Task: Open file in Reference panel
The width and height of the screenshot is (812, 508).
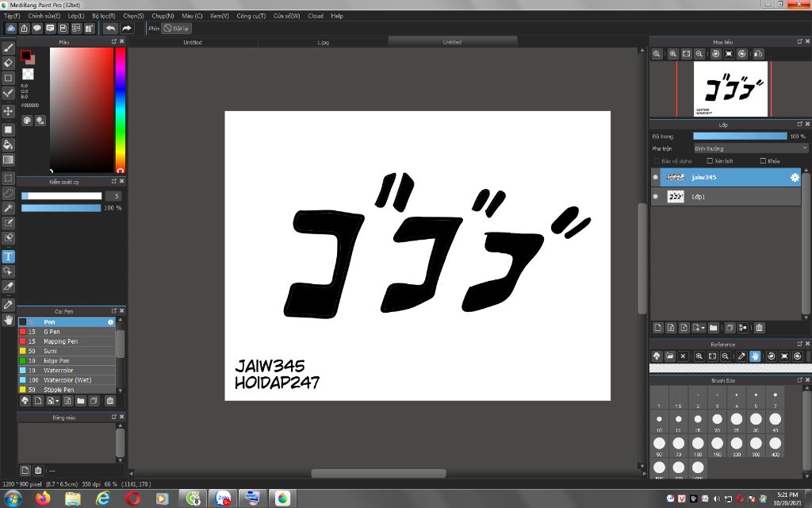Action: coord(669,356)
